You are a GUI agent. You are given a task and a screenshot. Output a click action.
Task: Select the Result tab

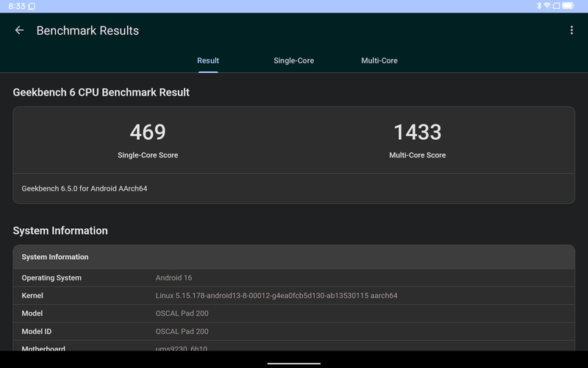coord(208,60)
